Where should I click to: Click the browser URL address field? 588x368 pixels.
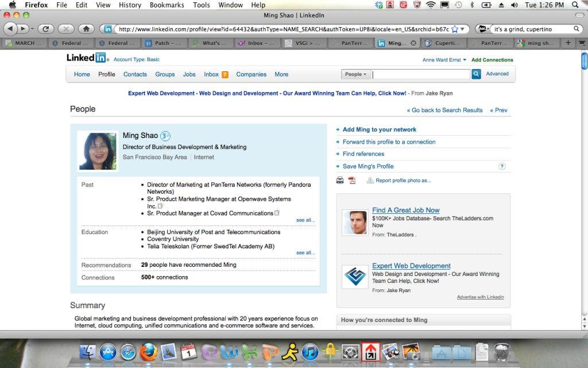coord(284,29)
